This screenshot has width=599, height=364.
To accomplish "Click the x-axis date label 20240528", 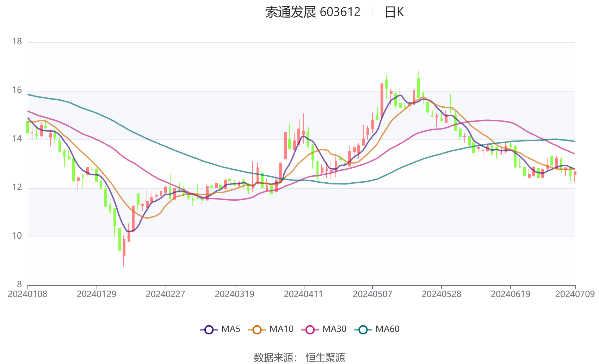I will [x=441, y=294].
